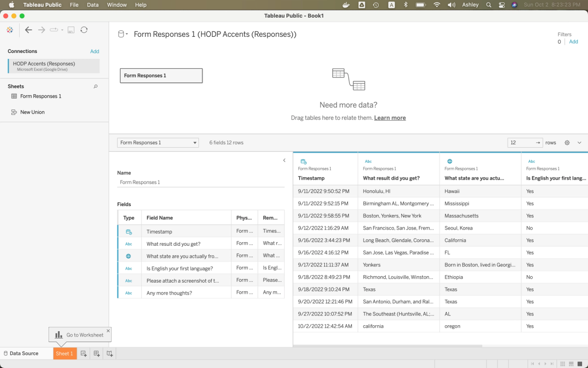Image resolution: width=588 pixels, height=368 pixels.
Task: Click Please attach a screenshot field row
Action: click(201, 281)
